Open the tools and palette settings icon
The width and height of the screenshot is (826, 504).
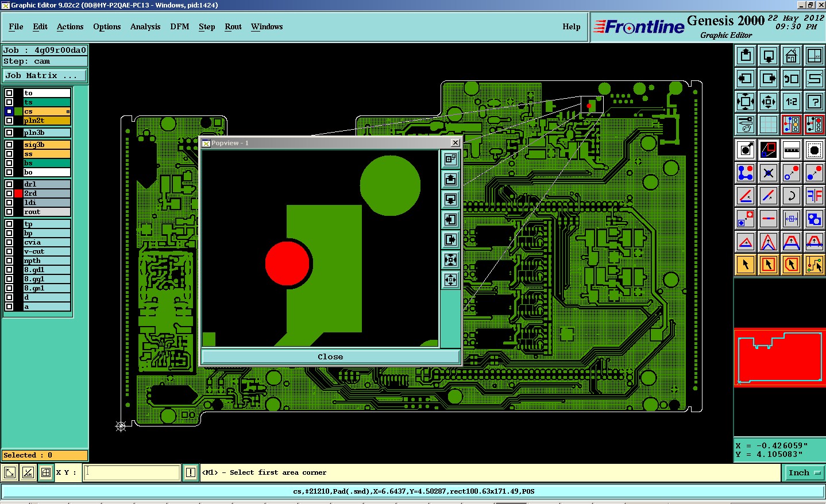(746, 124)
